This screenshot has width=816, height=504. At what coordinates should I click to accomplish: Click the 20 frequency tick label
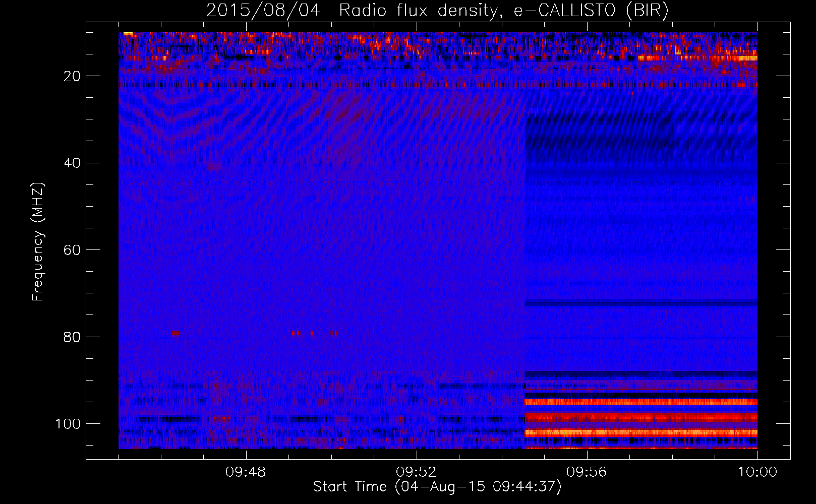pyautogui.click(x=72, y=76)
